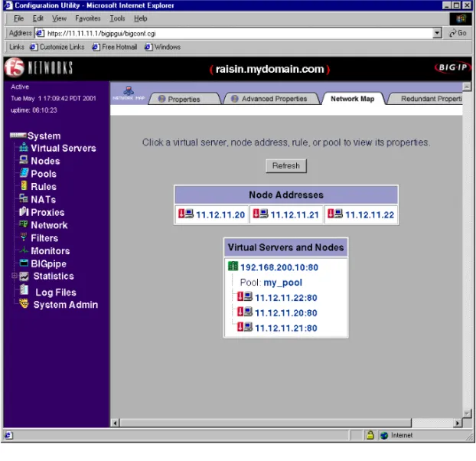Click status icon beside 11.12.11.20:80
This screenshot has height=461, width=476.
[245, 312]
